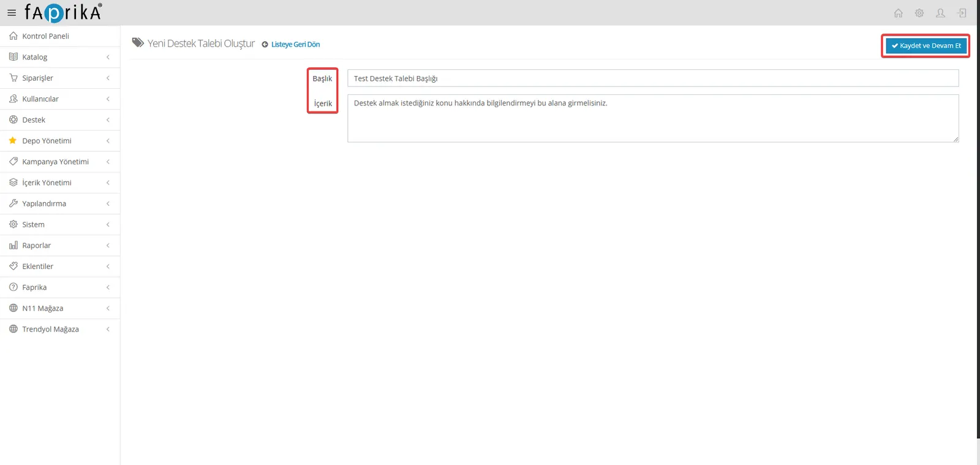Toggle the hamburger sidebar menu icon
The height and width of the screenshot is (465, 980).
[x=12, y=13]
